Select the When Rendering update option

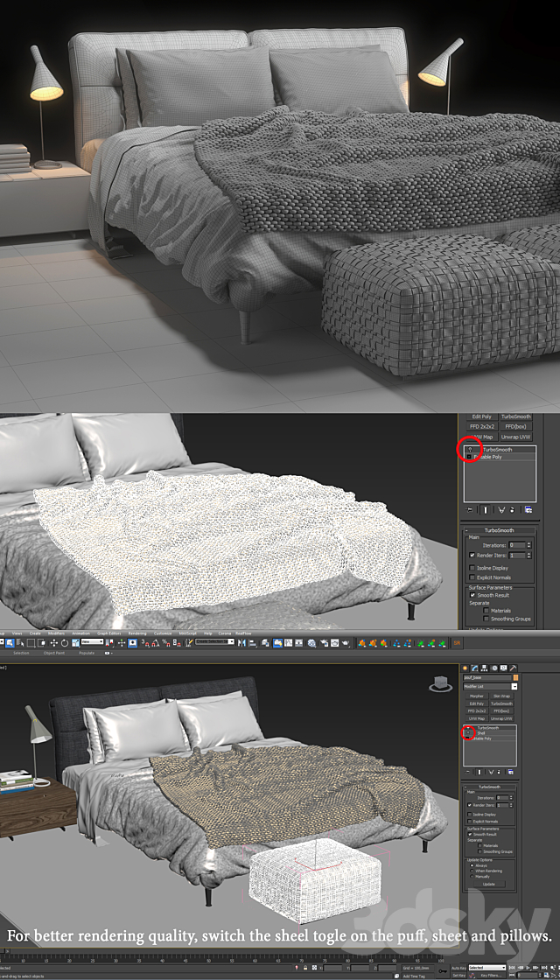(x=472, y=871)
